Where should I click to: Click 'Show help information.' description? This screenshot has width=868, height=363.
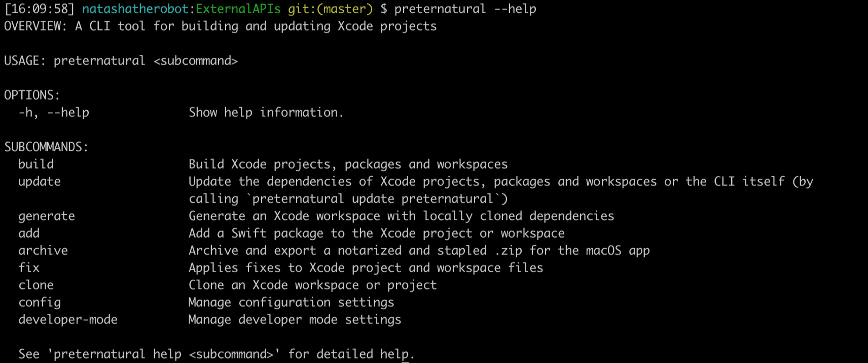[266, 113]
